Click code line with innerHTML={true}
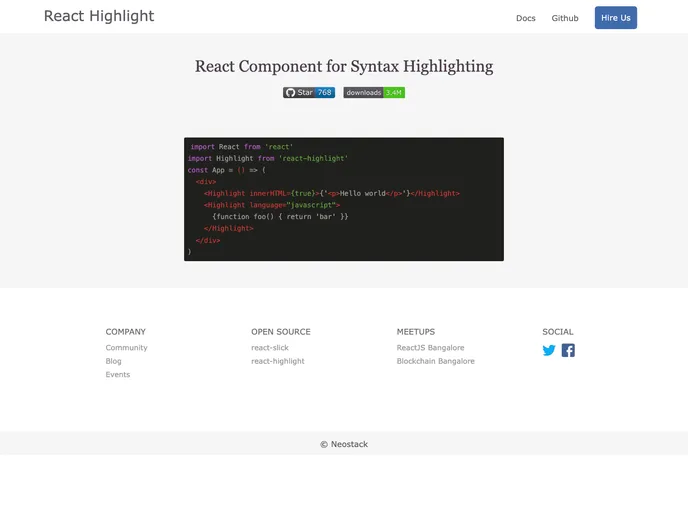Viewport: 688px width, 512px height. 332,193
